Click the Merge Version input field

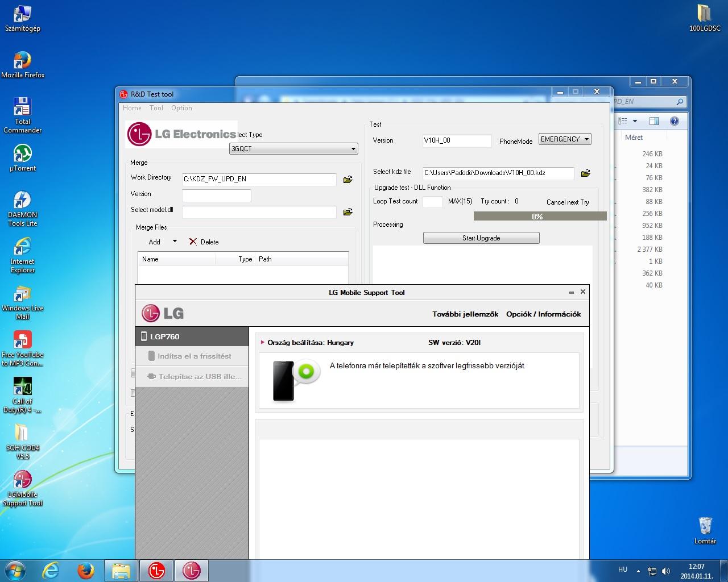tap(217, 196)
